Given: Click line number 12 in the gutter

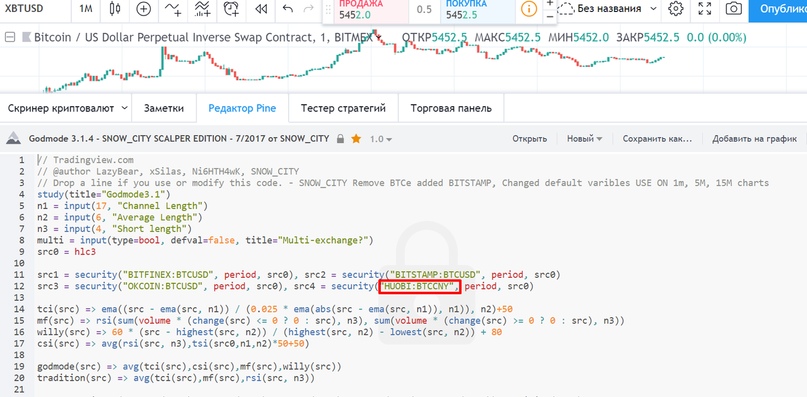Looking at the screenshot, I should (x=20, y=286).
